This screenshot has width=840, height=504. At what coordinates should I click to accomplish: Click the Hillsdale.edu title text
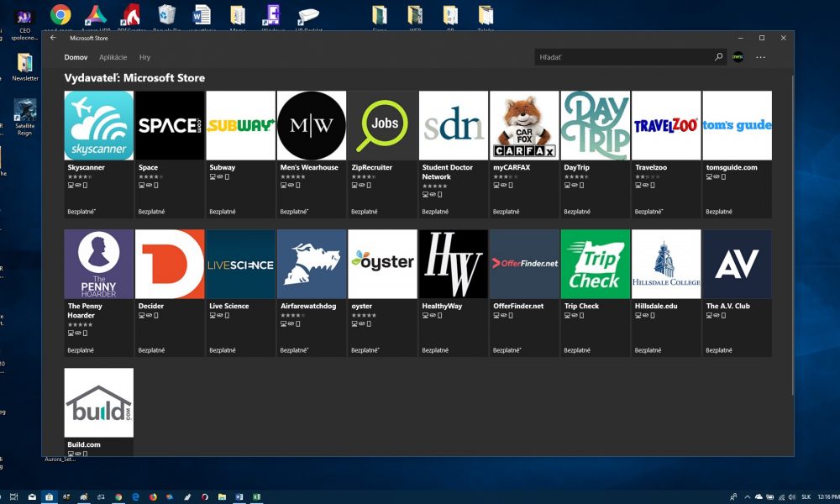coord(656,306)
